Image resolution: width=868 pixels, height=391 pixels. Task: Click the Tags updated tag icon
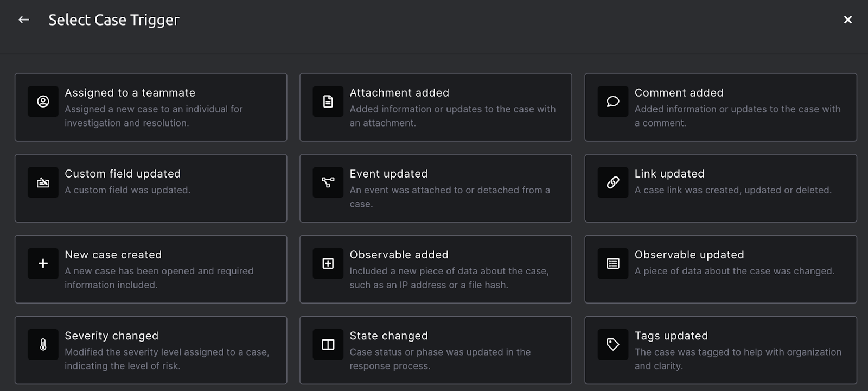tap(612, 344)
